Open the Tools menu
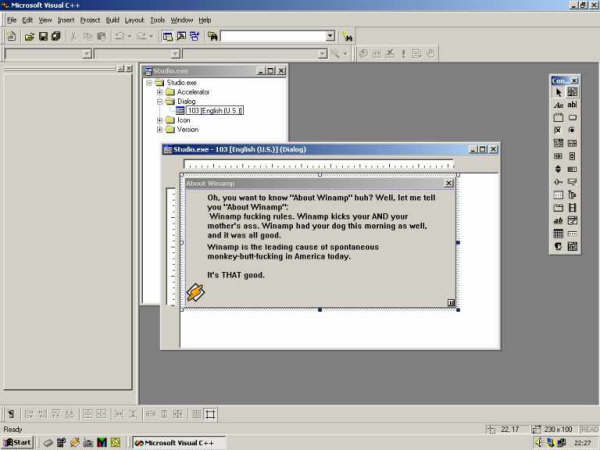Viewport: 600px width, 450px height. (157, 20)
